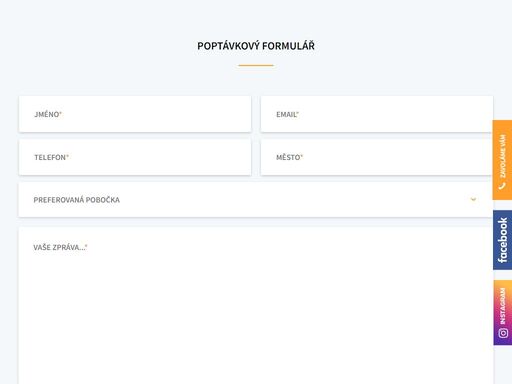Click inside the Vaše zpráva message textarea
This screenshot has height=384, width=512.
pos(256,306)
